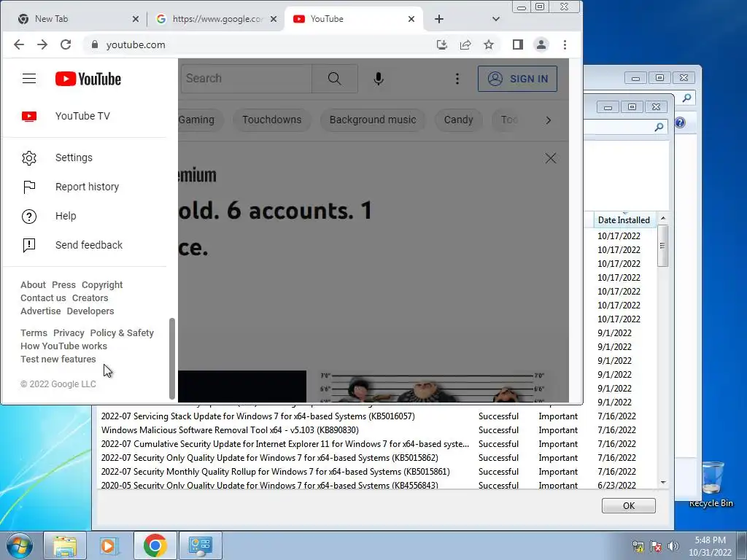This screenshot has height=560, width=747.
Task: Click Send feedback in sidebar
Action: pyautogui.click(x=84, y=245)
